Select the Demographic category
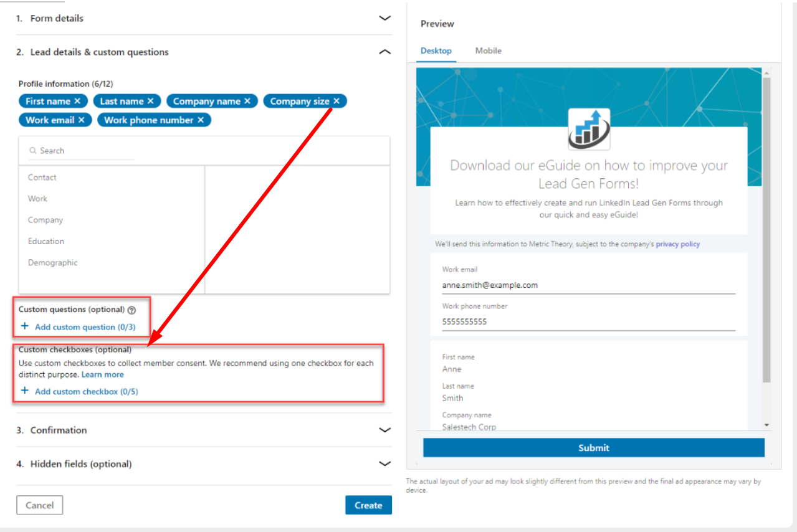 pos(53,263)
